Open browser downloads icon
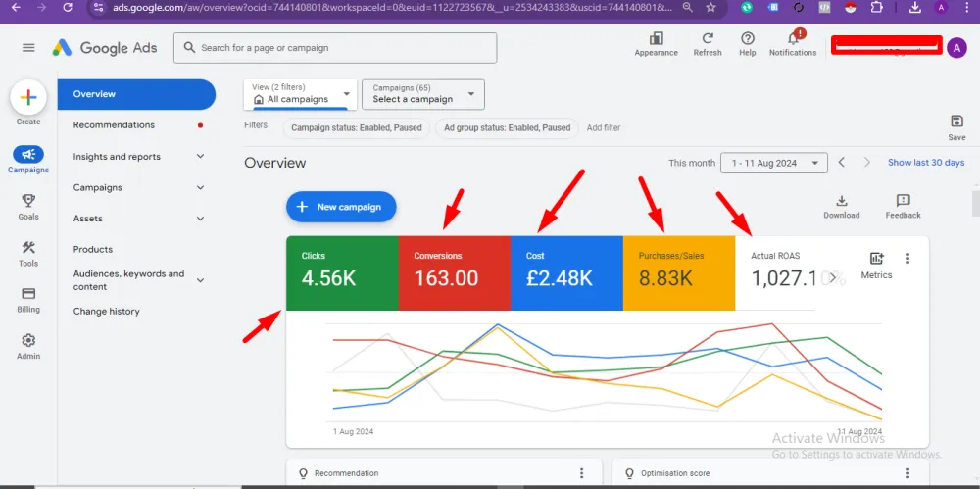The image size is (980, 489). (915, 8)
